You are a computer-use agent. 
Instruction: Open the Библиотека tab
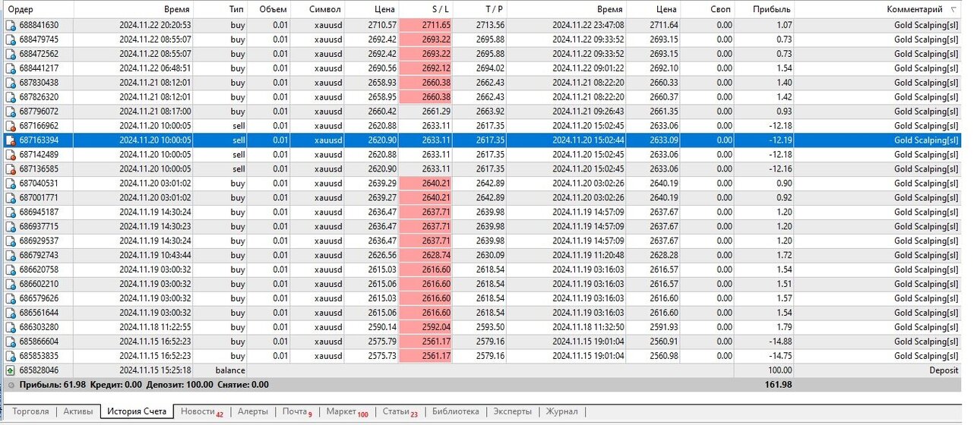click(x=456, y=411)
